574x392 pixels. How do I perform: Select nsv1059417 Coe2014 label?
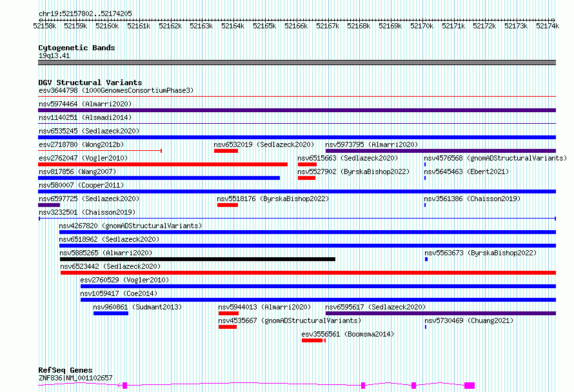(x=119, y=293)
